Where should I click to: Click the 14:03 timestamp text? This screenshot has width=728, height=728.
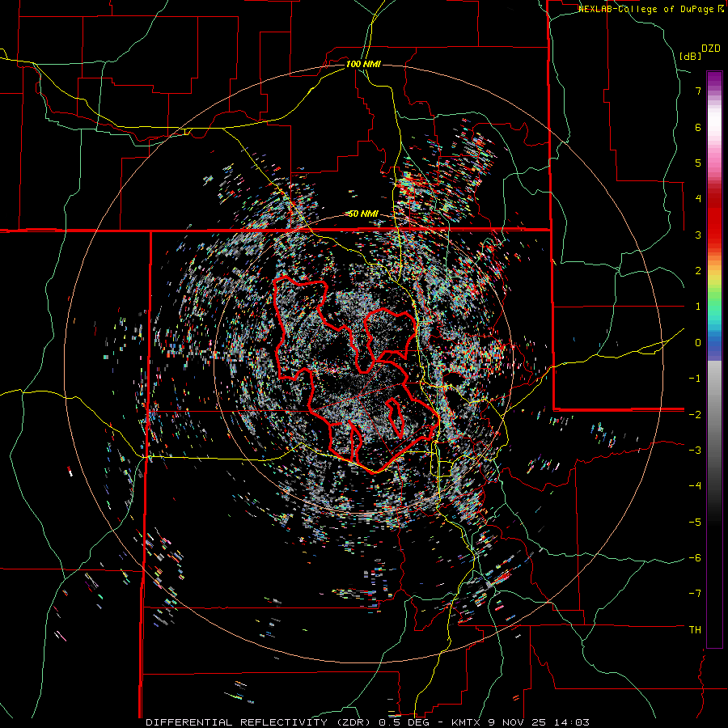point(574,722)
